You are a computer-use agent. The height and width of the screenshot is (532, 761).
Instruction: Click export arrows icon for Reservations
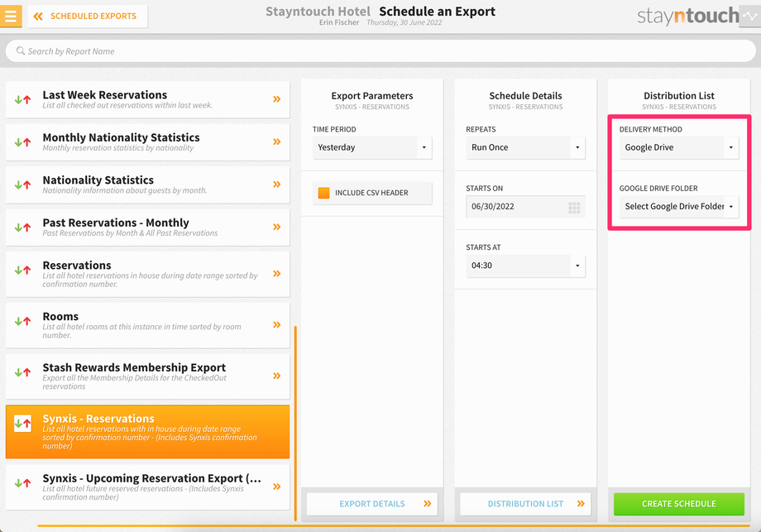point(22,270)
